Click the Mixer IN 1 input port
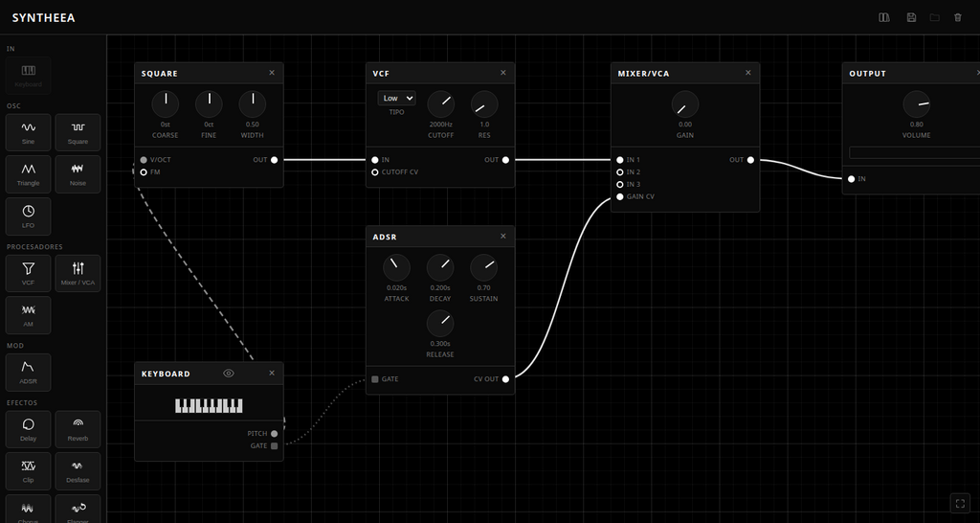This screenshot has height=523, width=980. click(x=620, y=160)
